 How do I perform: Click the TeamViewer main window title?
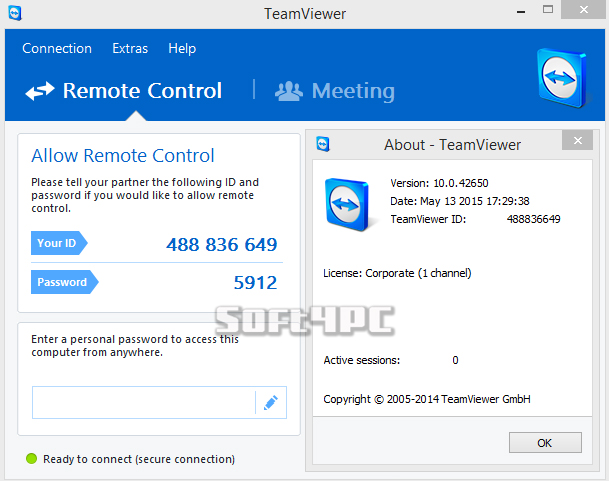coord(305,14)
